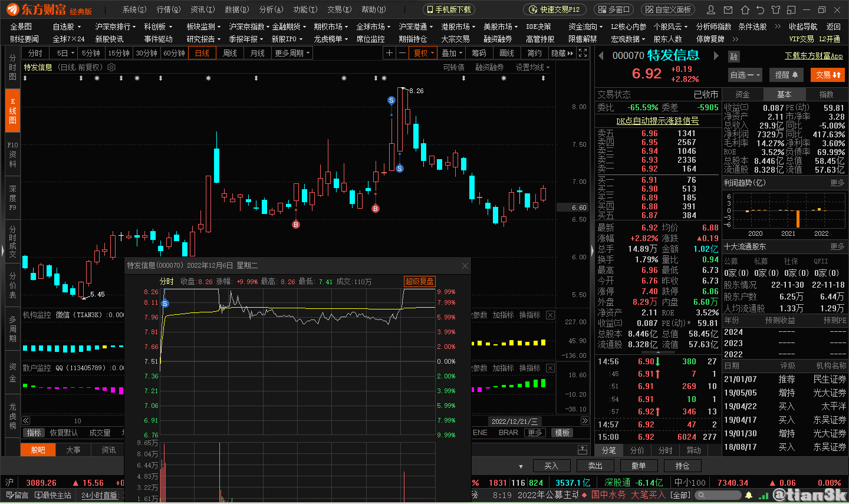Open the mail messages icon

coord(728,9)
